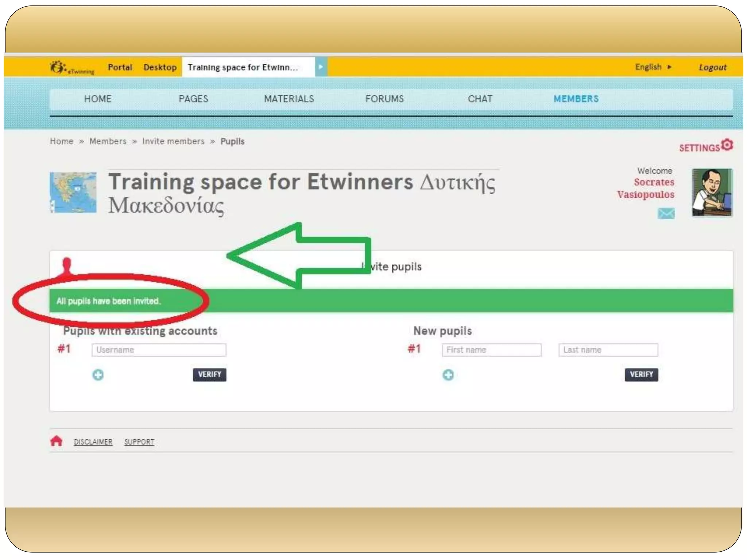Verify existing pupil usernames

[209, 374]
